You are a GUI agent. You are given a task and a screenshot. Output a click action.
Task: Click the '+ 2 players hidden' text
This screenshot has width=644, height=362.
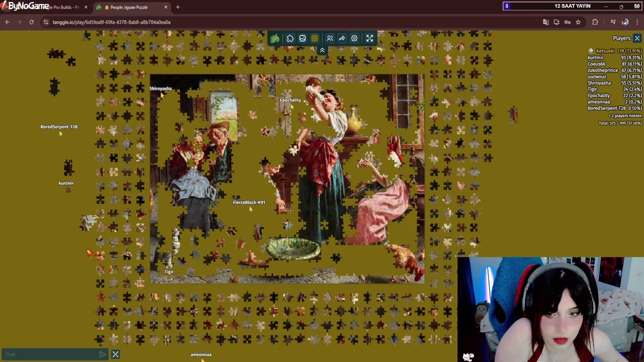(x=625, y=116)
